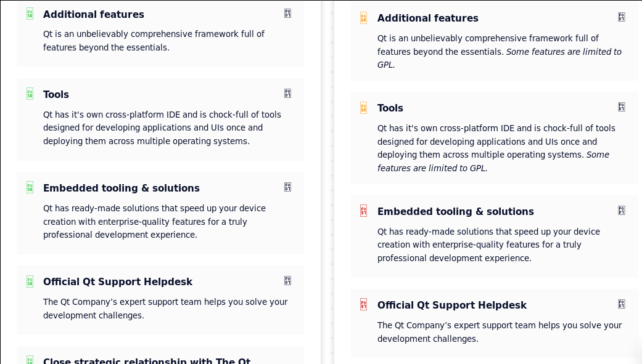Click 'Some features are limited to GPL' under Tools
Screen dimensions: 642x364
pyautogui.click(x=493, y=161)
